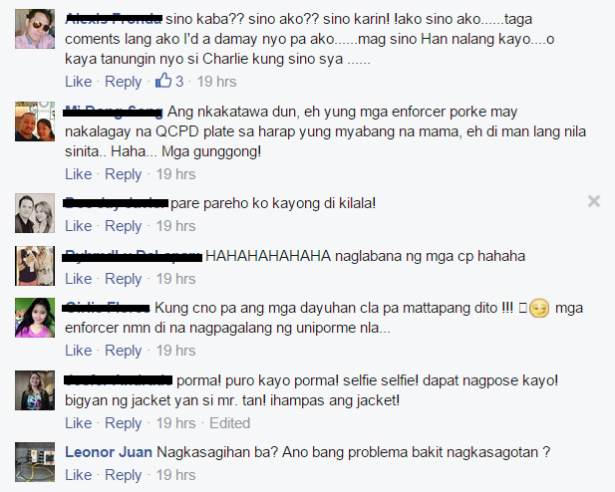Image resolution: width=615 pixels, height=492 pixels.
Task: Open Leonor Juan's profile name link
Action: point(109,452)
